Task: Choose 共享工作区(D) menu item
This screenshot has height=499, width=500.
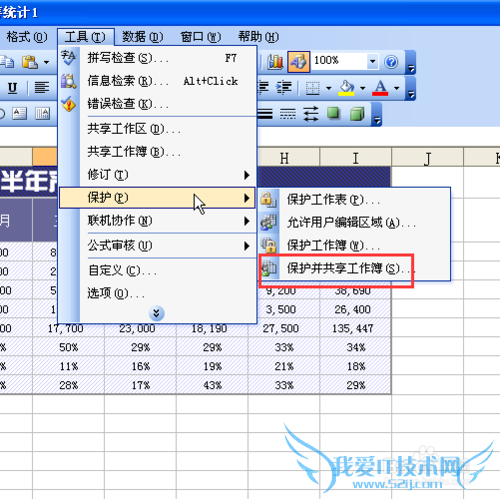Action: [x=157, y=129]
